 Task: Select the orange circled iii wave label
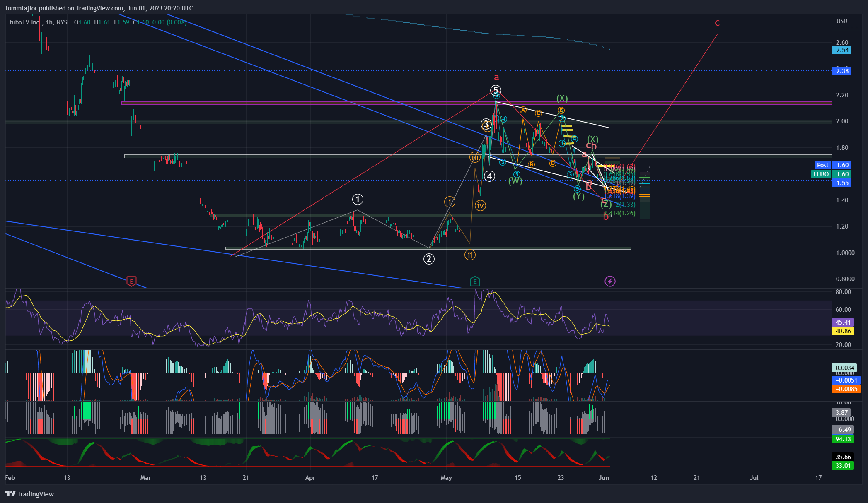(475, 157)
